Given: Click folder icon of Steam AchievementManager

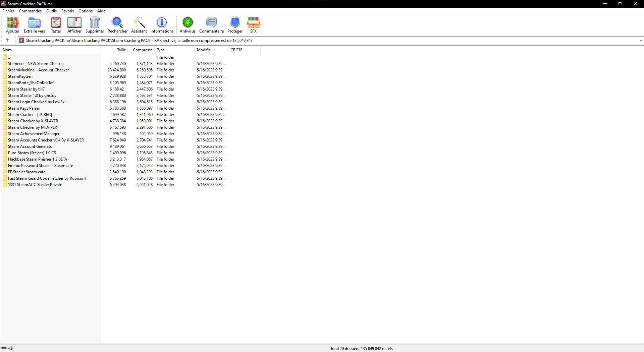Looking at the screenshot, I should click(x=5, y=134).
